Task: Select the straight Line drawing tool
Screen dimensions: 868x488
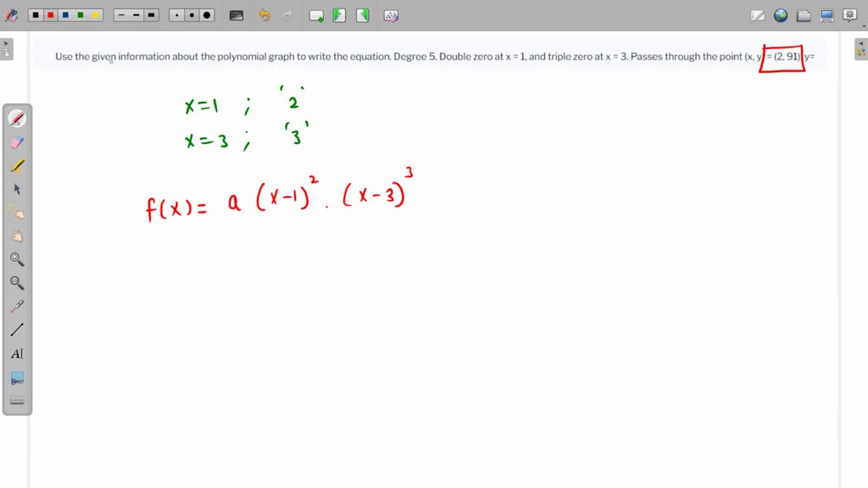Action: [x=17, y=330]
